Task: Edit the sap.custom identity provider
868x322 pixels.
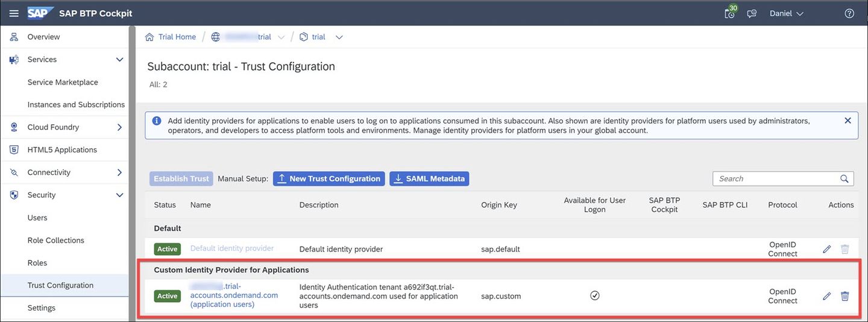Action: pyautogui.click(x=827, y=296)
